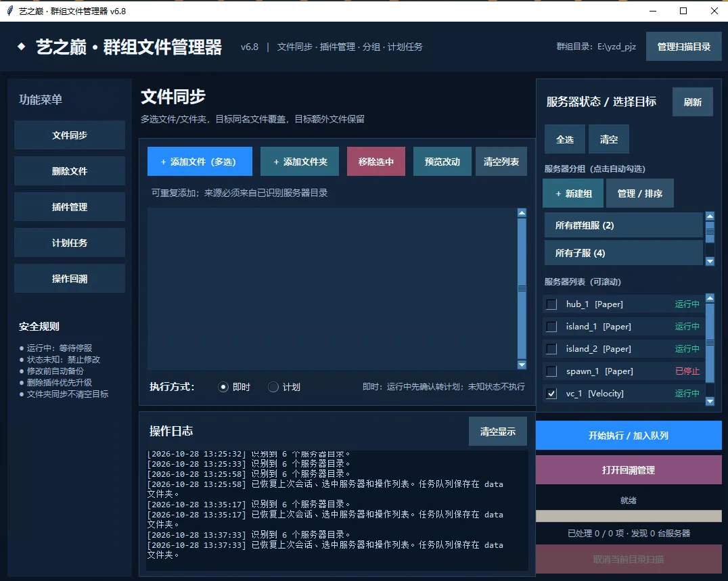This screenshot has height=581, width=728.
Task: Click server list scroll down arrow
Action: click(x=710, y=401)
